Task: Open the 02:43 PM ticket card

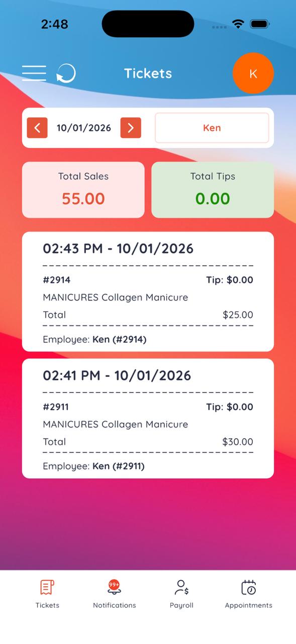Action: pyautogui.click(x=148, y=292)
